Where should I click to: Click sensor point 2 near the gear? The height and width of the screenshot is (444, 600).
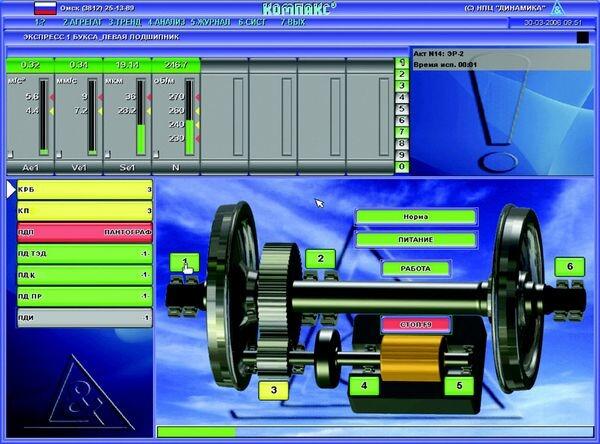320,259
